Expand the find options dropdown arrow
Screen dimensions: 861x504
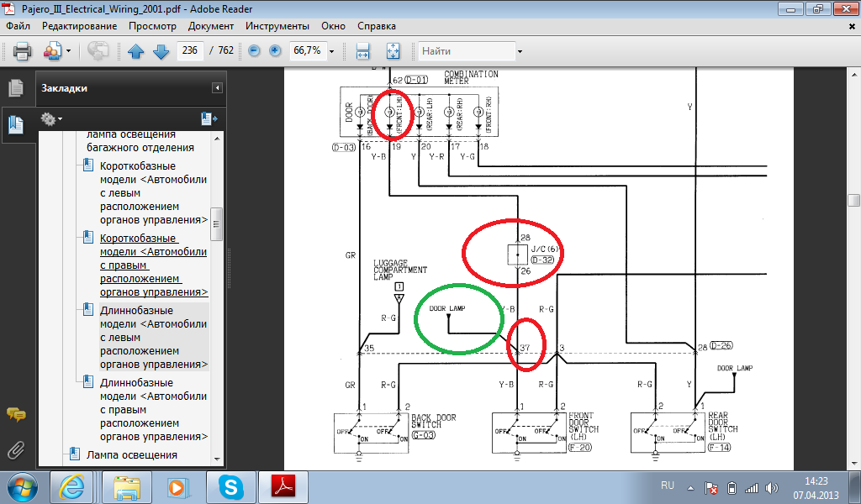coord(520,51)
